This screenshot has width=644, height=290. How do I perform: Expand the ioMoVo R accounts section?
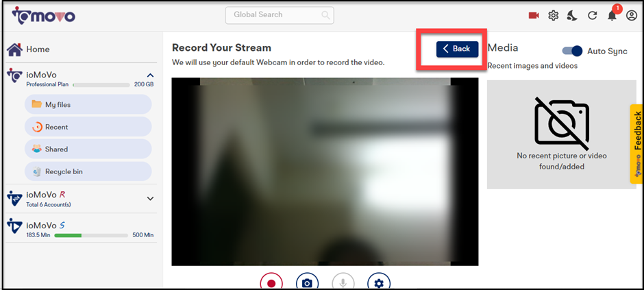[x=150, y=199]
